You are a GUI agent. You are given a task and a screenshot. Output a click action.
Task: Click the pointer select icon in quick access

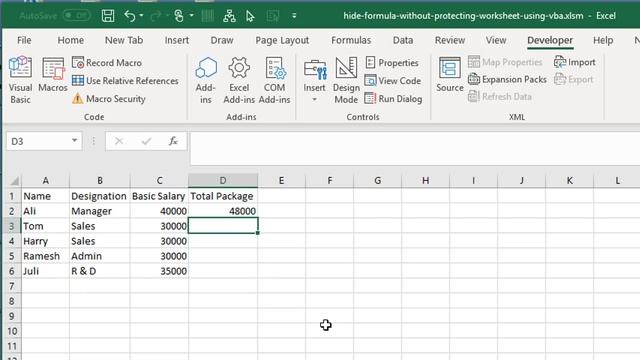[250, 16]
